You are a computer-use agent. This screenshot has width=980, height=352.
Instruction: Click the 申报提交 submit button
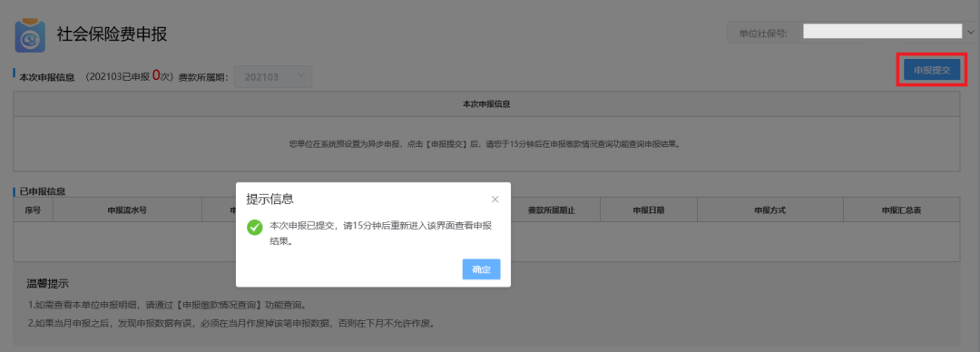click(x=932, y=70)
